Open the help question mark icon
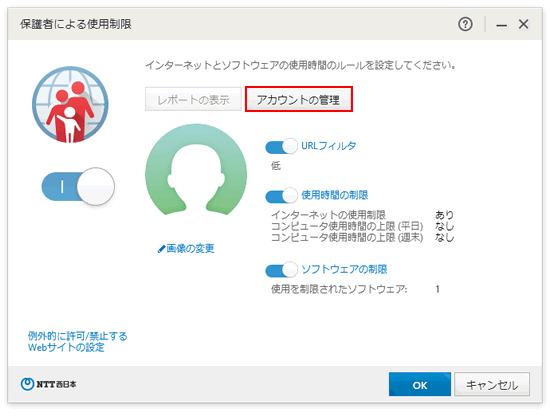Viewport: 550px width, 417px height. click(465, 24)
